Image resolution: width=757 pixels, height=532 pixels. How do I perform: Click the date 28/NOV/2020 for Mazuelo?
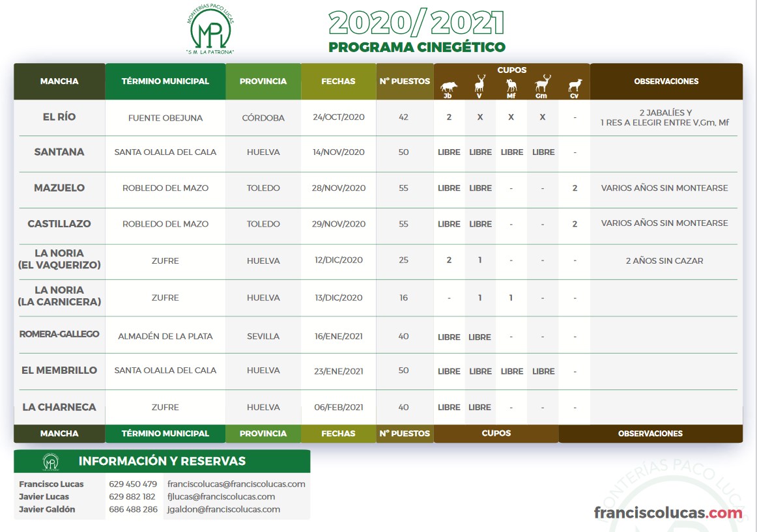(338, 188)
